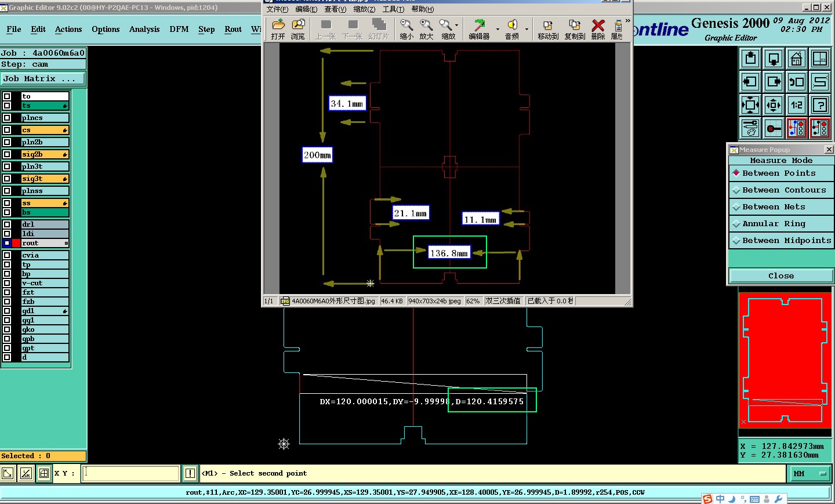The height and width of the screenshot is (504, 835).
Task: Open the wrench and palette settings icon
Action: click(750, 128)
